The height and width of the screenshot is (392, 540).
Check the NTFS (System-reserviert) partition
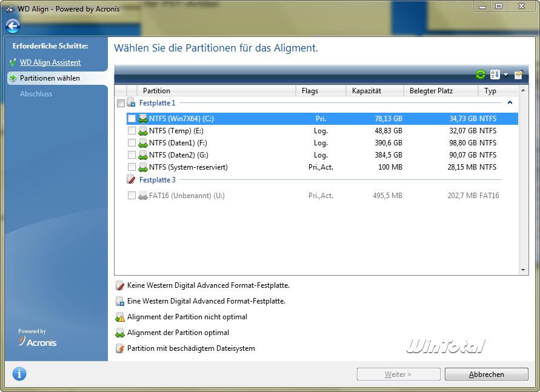[x=132, y=167]
